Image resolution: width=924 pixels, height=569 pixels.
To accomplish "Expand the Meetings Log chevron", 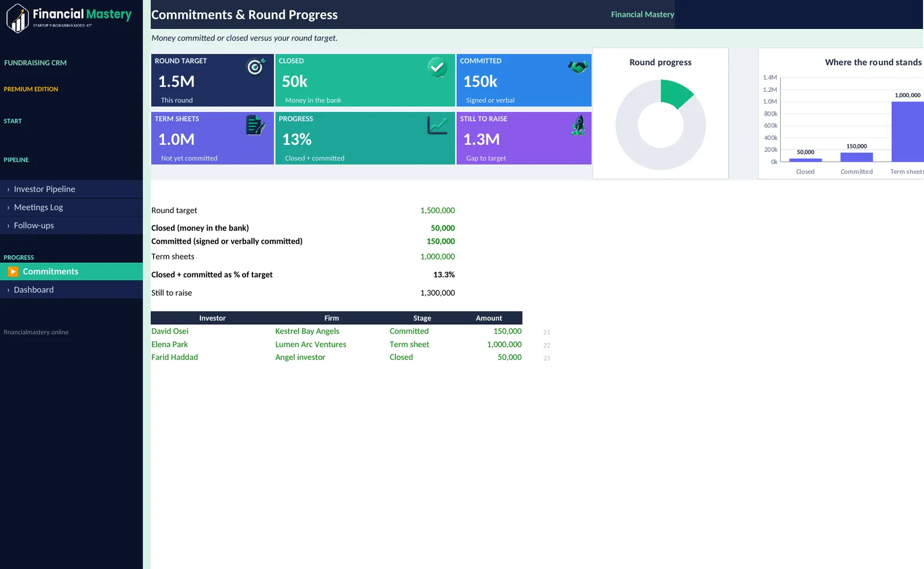I will click(8, 207).
